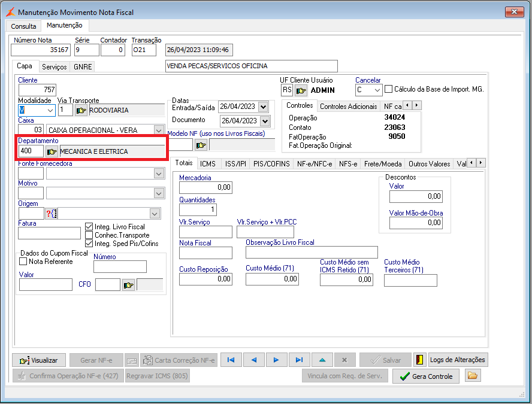This screenshot has height=404, width=532.
Task: Go to the first record arrow
Action: [231, 360]
